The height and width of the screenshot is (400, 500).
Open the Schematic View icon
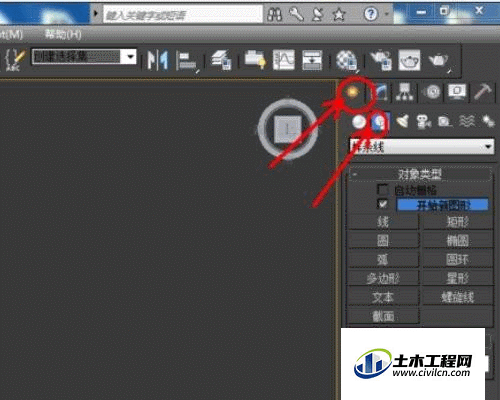pyautogui.click(x=312, y=60)
